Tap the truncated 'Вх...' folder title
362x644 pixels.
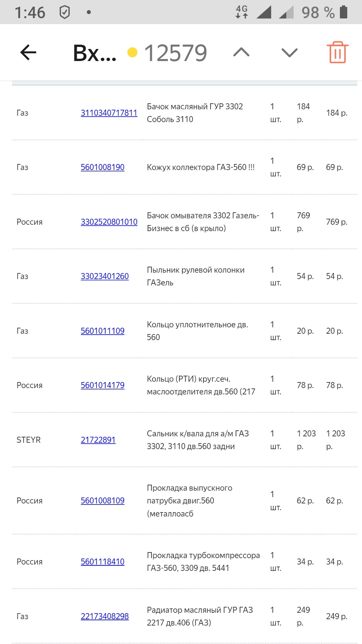click(95, 53)
